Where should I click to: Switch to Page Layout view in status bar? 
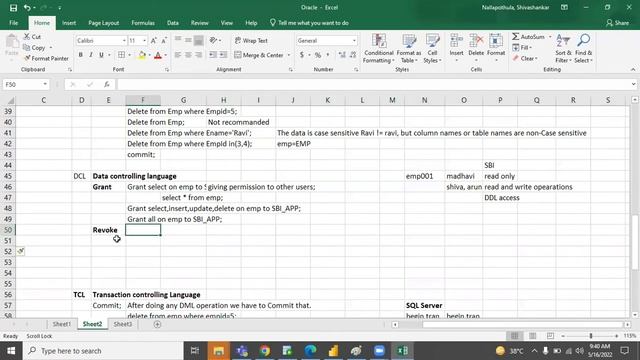click(532, 336)
